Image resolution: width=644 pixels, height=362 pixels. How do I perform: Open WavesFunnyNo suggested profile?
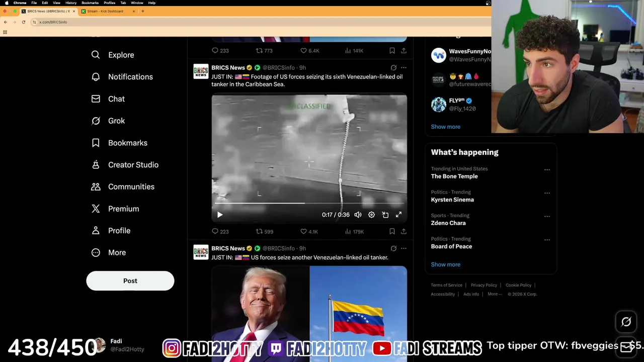[461, 55]
